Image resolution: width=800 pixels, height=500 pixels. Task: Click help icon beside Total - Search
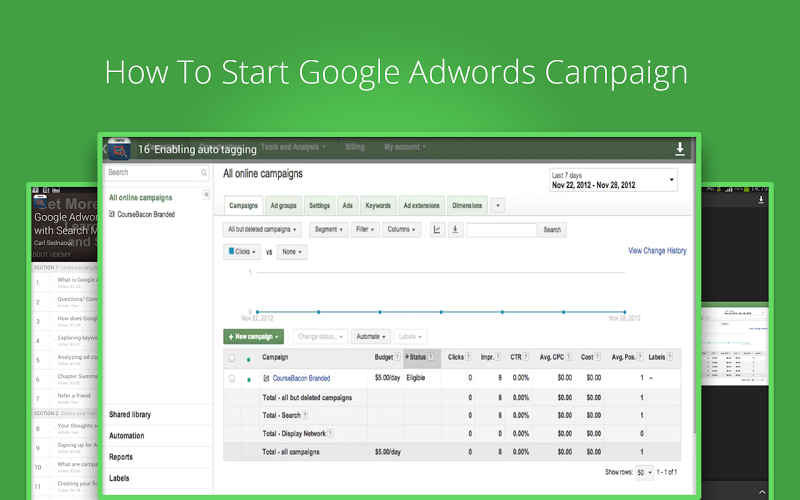[x=305, y=415]
